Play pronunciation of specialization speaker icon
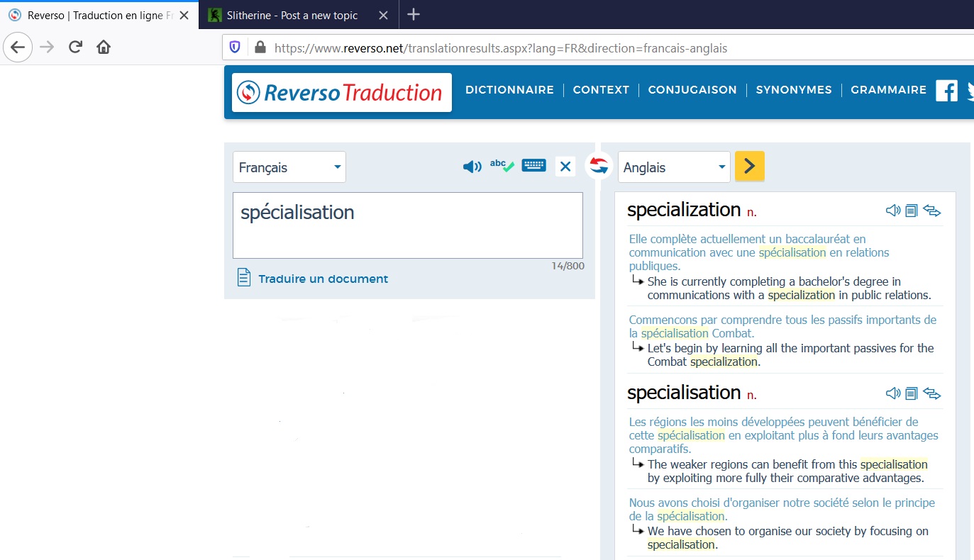Image resolution: width=974 pixels, height=560 pixels. click(x=893, y=211)
